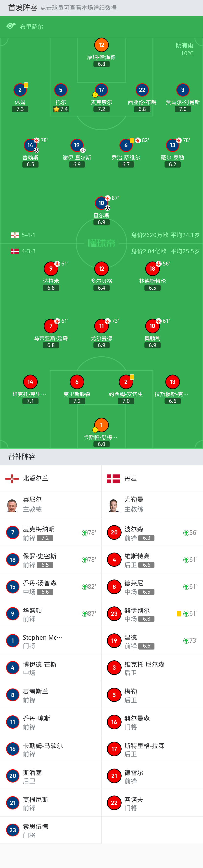203x868 pixels.
Task: Click referee whistle icon 布里萨尔
Action: [x=11, y=26]
